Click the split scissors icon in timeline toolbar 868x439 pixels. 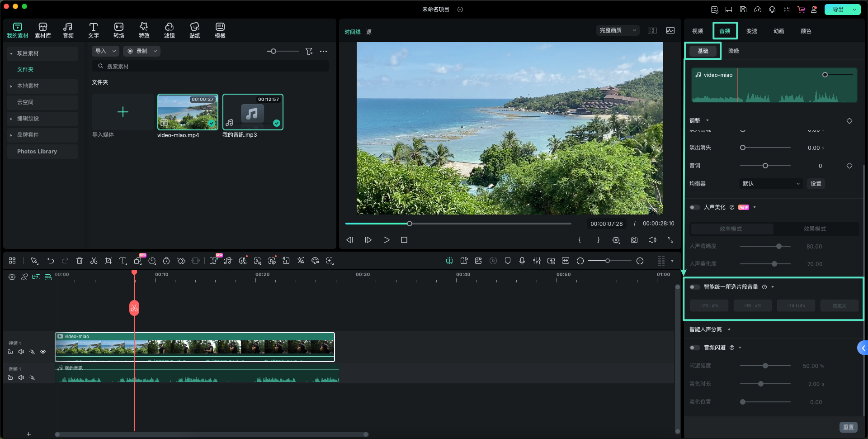pos(94,261)
